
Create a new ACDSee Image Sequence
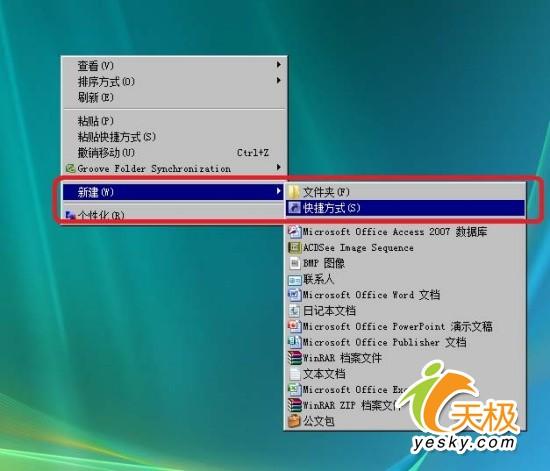(x=405, y=248)
